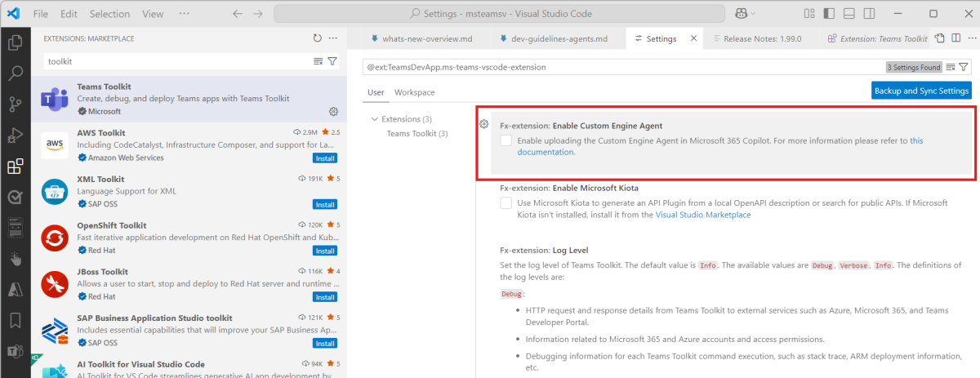Install the AWS Toolkit extension
The image size is (980, 378).
pos(325,158)
